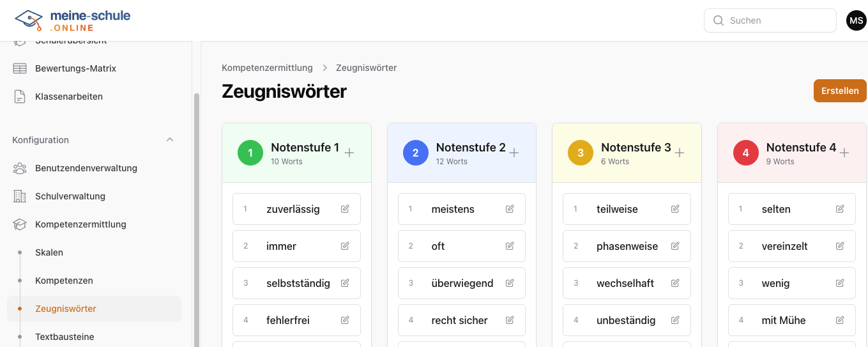This screenshot has width=868, height=347.
Task: Click the Erstellen button
Action: click(x=840, y=91)
